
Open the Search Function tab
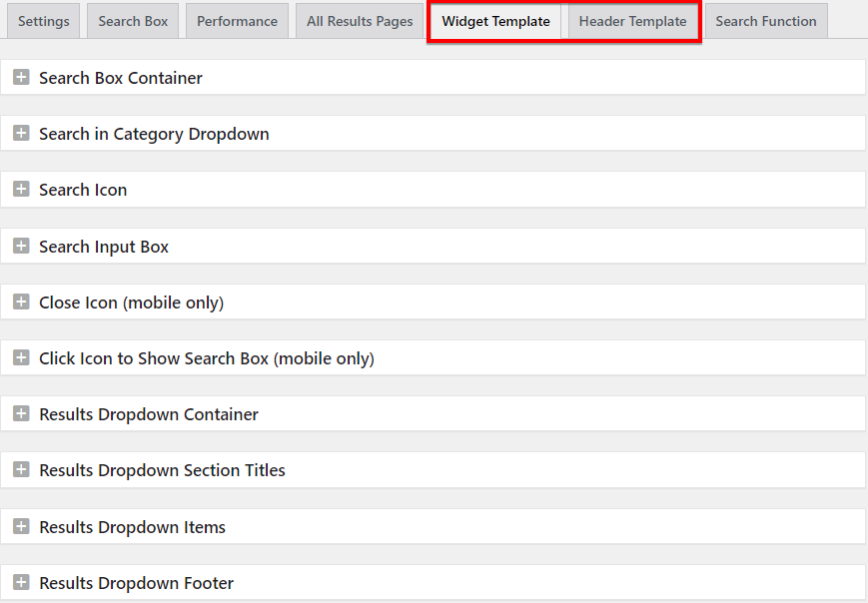[766, 21]
